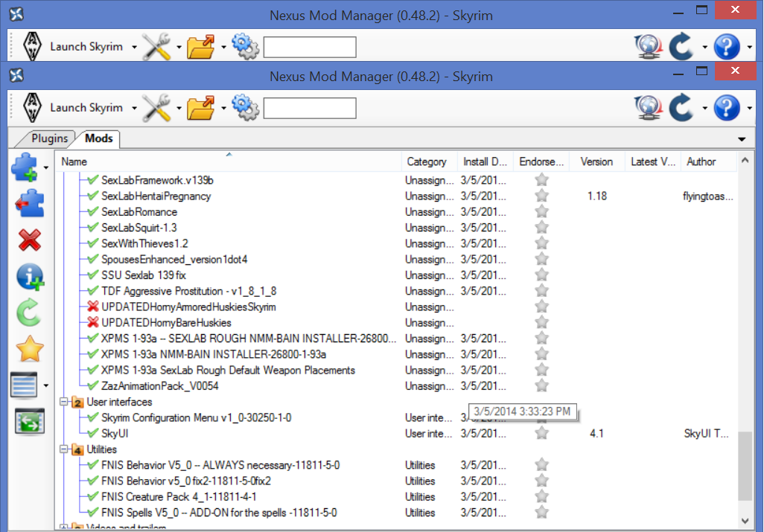This screenshot has height=532, width=764.
Task: Toggle green check for SSU Sexlab 139 fix
Action: coord(92,275)
